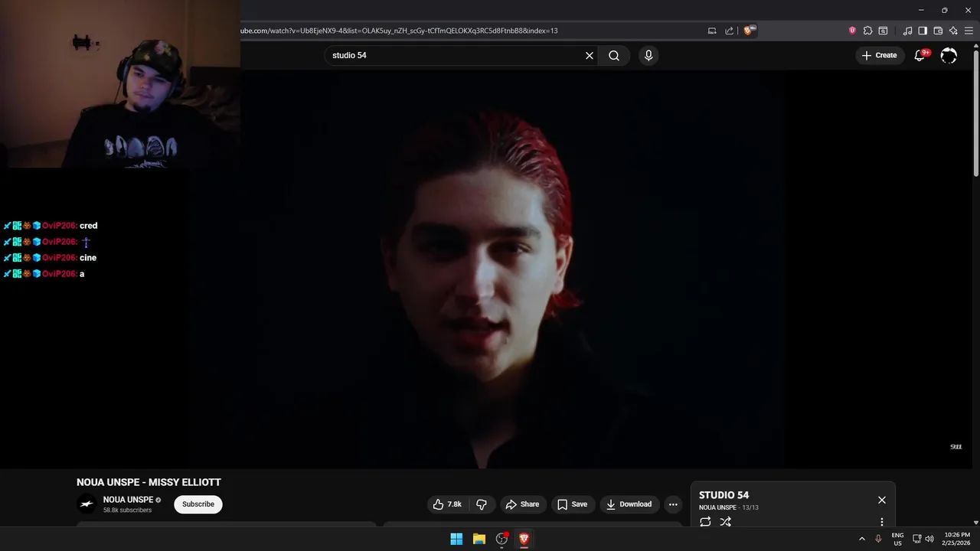Viewport: 980px width, 551px height.
Task: Open the Windows Start menu
Action: 456,539
